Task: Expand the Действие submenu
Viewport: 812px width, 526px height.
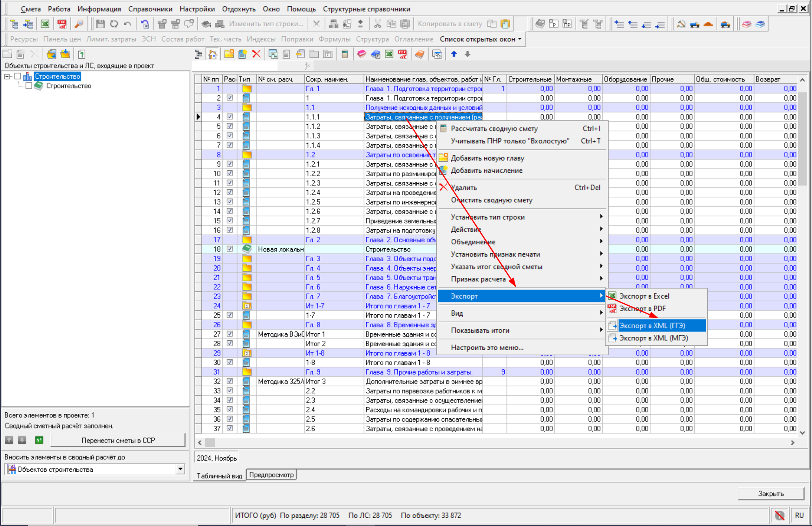Action: click(522, 229)
